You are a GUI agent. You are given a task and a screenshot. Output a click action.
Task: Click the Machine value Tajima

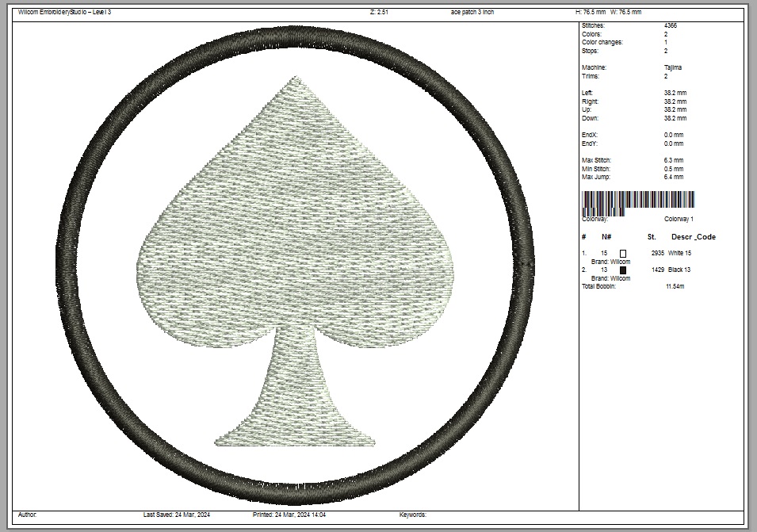tap(673, 68)
